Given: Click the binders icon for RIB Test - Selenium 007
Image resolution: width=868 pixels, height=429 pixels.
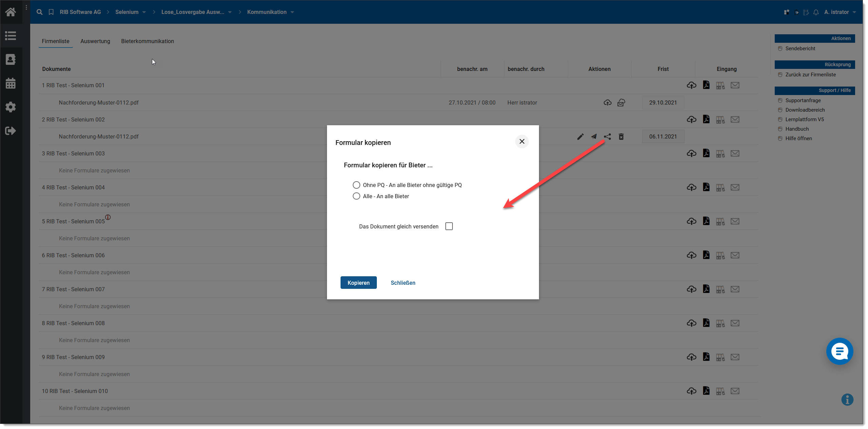Looking at the screenshot, I should [720, 289].
